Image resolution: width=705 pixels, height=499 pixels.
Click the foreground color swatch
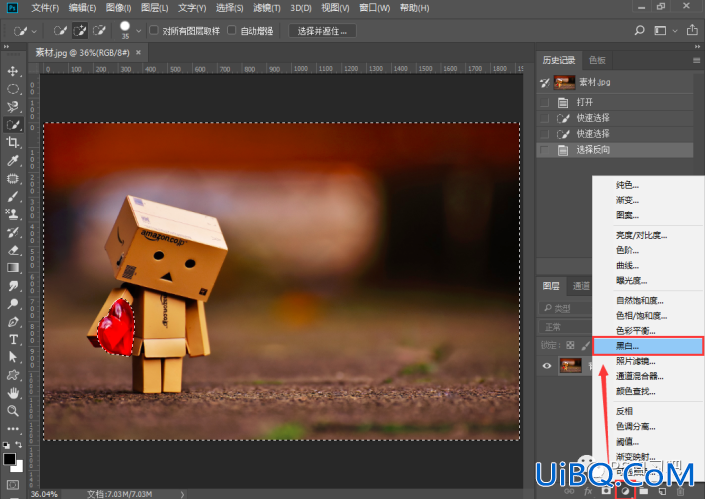pos(9,459)
